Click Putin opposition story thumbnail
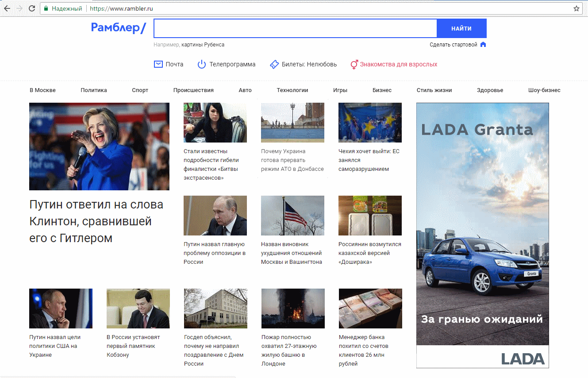 click(x=215, y=216)
